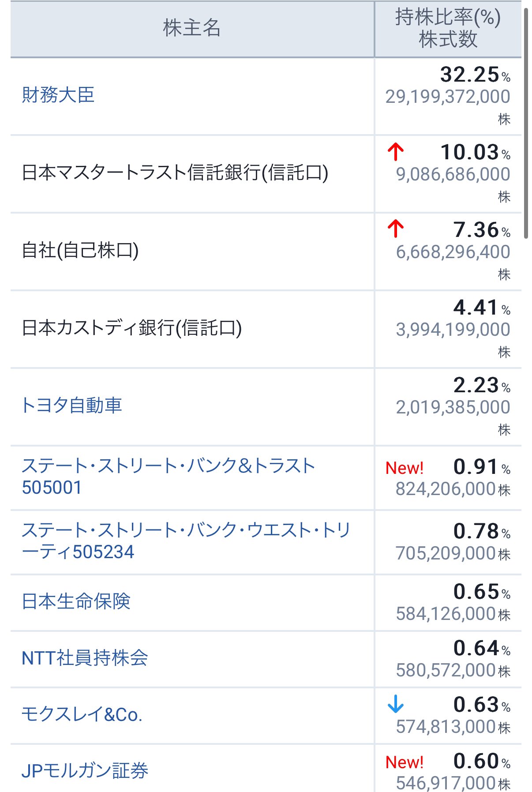Click red up arrow beside 10.03%

(x=396, y=152)
